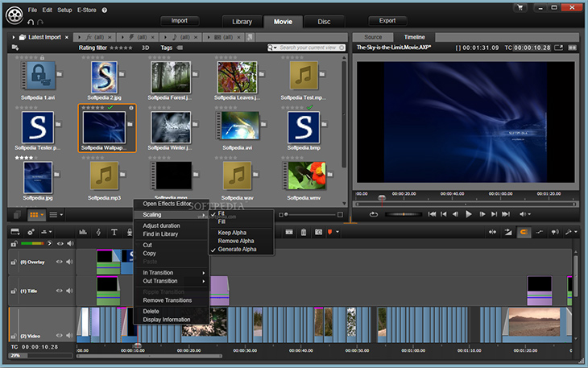Open the player volume dropdown
588x368 pixels.
(525, 214)
